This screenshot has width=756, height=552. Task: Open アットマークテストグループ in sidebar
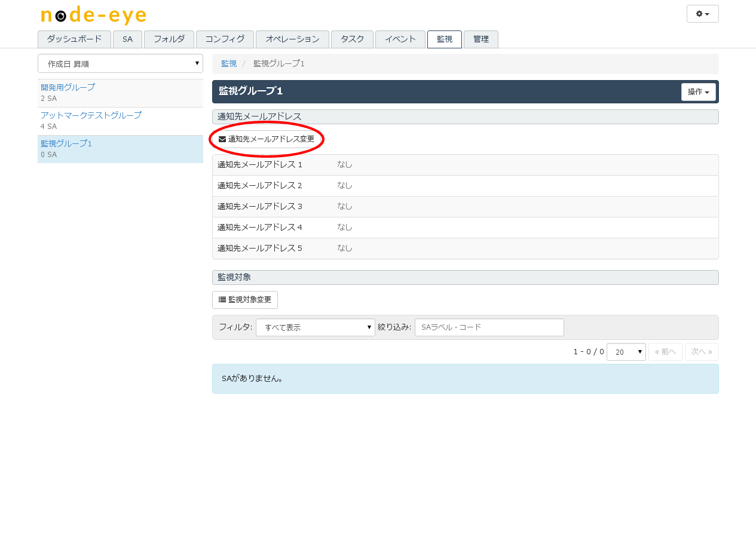coord(91,115)
